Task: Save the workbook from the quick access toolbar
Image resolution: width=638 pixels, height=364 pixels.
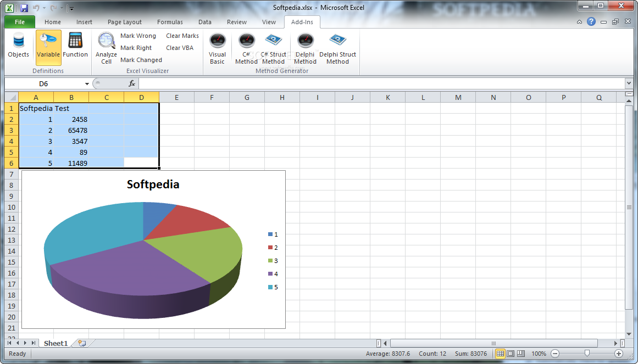Action: pyautogui.click(x=24, y=8)
